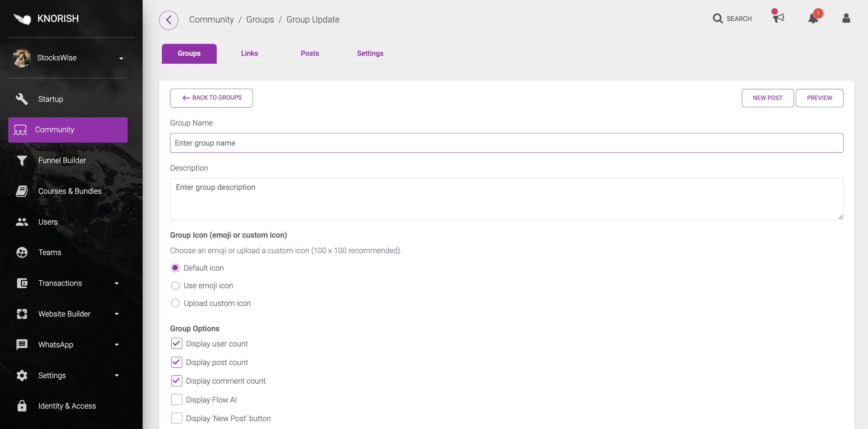Click the Funnel Builder funnel icon
Image resolution: width=868 pixels, height=429 pixels.
pyautogui.click(x=22, y=161)
